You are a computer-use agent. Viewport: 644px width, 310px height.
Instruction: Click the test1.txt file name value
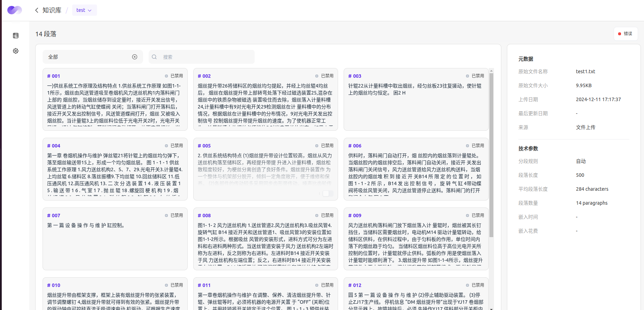pyautogui.click(x=585, y=71)
